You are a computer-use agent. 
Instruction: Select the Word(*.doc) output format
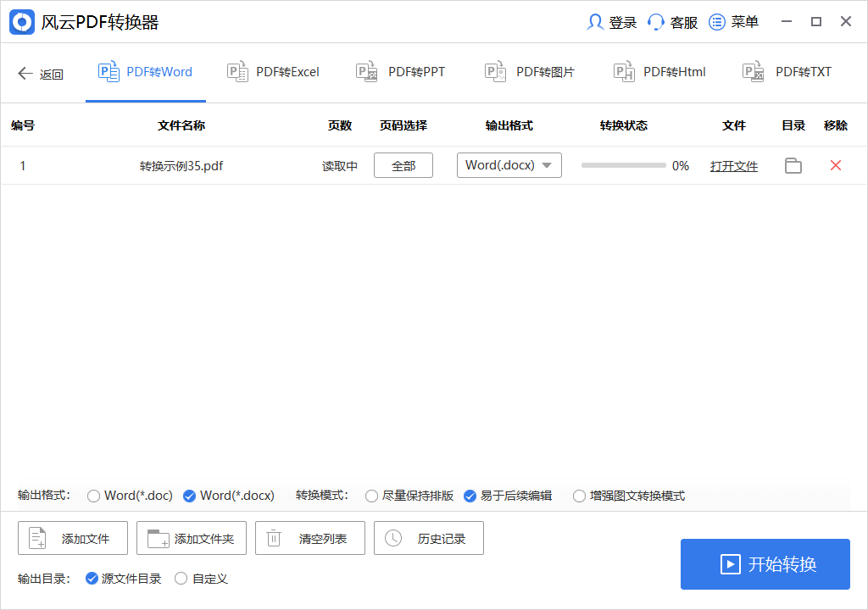pos(93,496)
